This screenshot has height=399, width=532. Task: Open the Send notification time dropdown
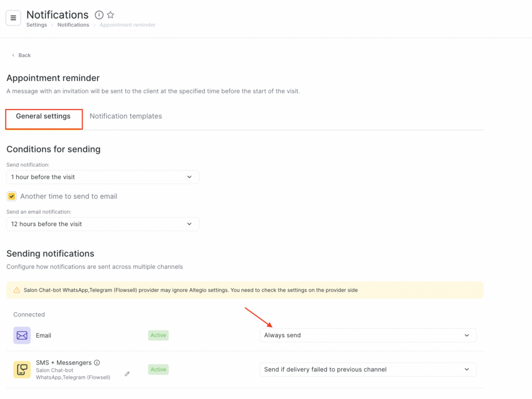point(102,177)
